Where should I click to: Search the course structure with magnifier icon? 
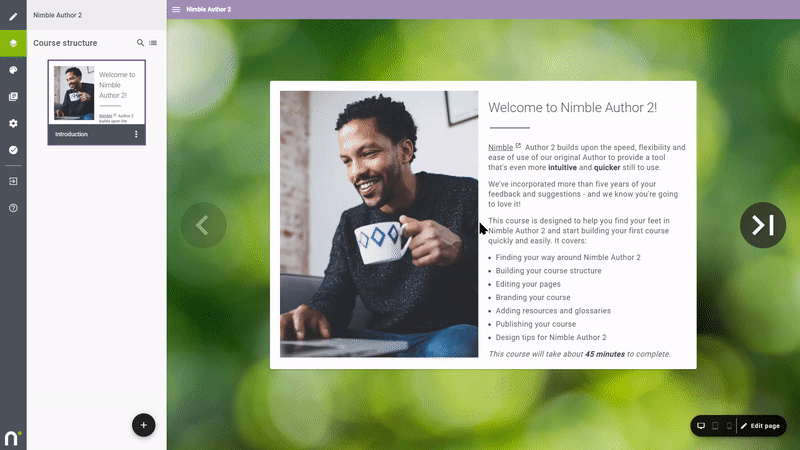pyautogui.click(x=140, y=43)
